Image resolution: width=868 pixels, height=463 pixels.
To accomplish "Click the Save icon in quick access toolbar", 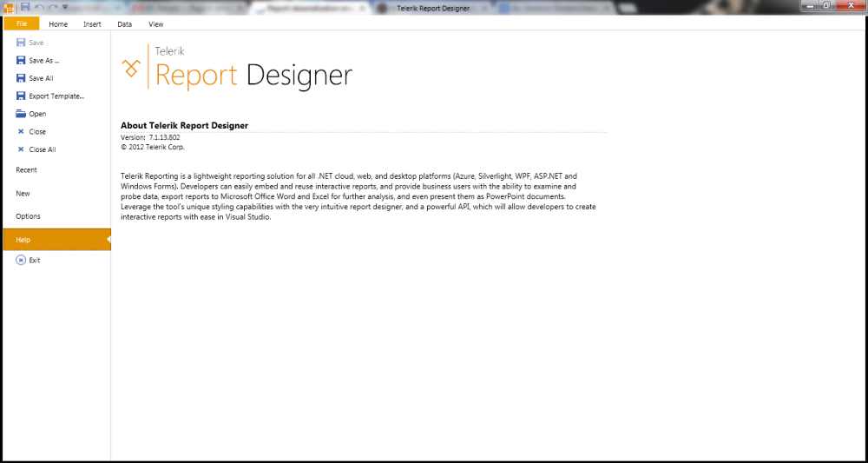I will (25, 7).
